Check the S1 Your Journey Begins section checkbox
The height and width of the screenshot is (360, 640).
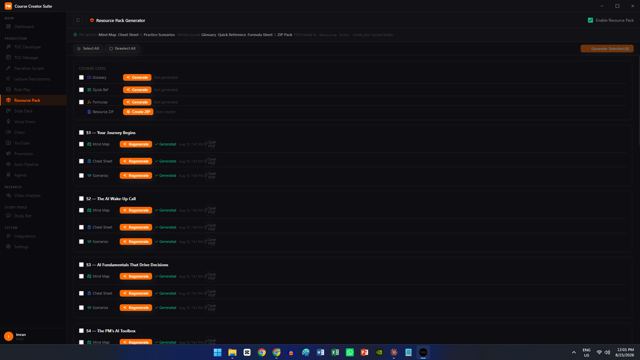[81, 133]
